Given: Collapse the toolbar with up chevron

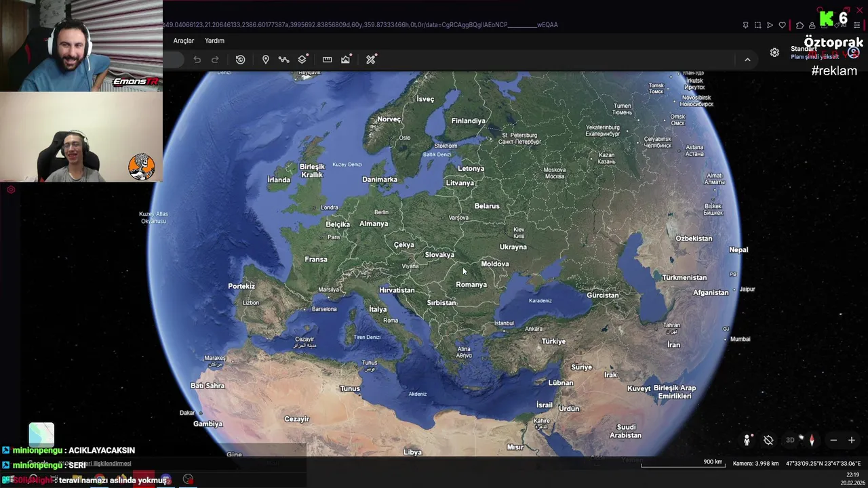Looking at the screenshot, I should tap(747, 60).
